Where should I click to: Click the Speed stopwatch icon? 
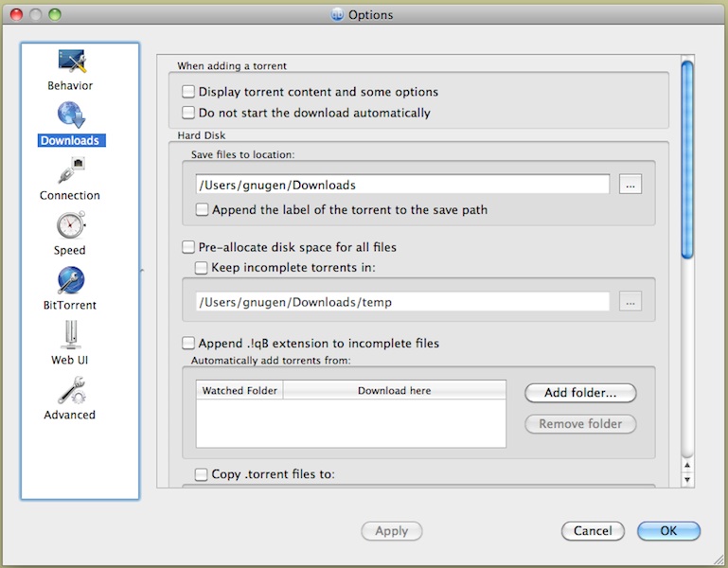[x=71, y=226]
